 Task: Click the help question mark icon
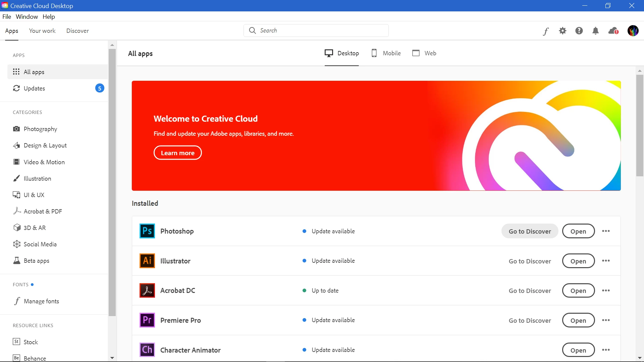tap(579, 31)
